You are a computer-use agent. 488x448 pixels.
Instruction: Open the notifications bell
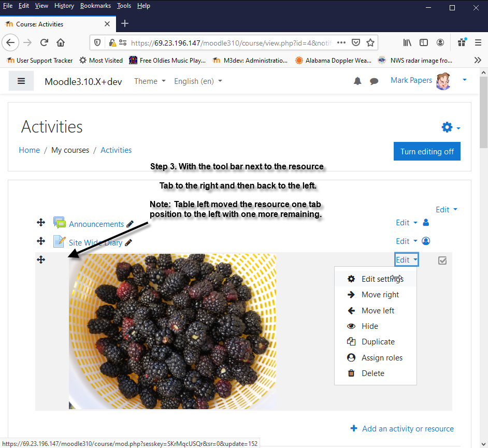(357, 81)
